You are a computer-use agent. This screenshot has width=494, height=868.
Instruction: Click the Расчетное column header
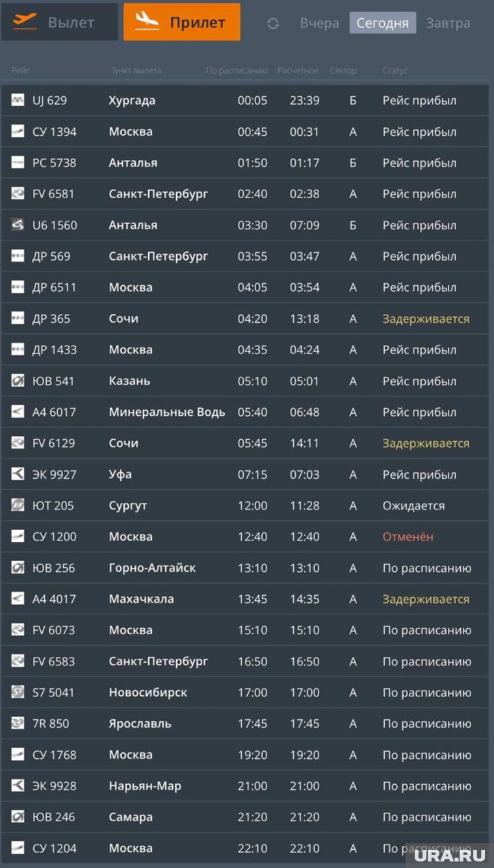[298, 71]
